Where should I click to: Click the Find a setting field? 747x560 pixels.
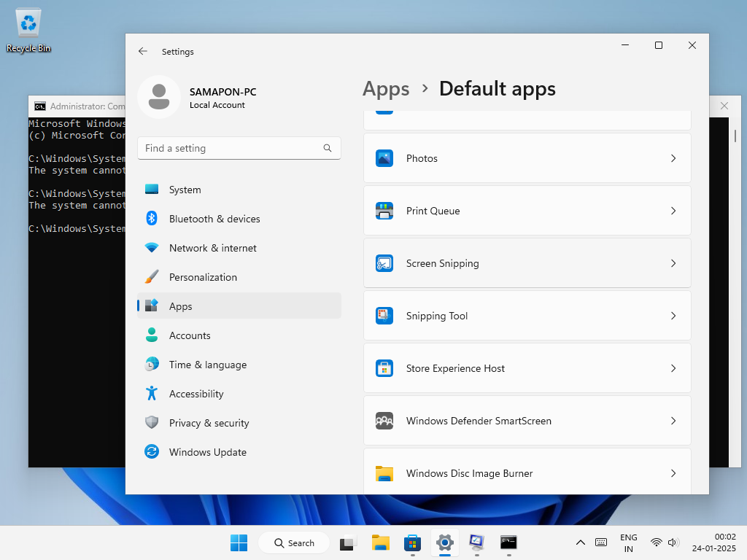[239, 148]
